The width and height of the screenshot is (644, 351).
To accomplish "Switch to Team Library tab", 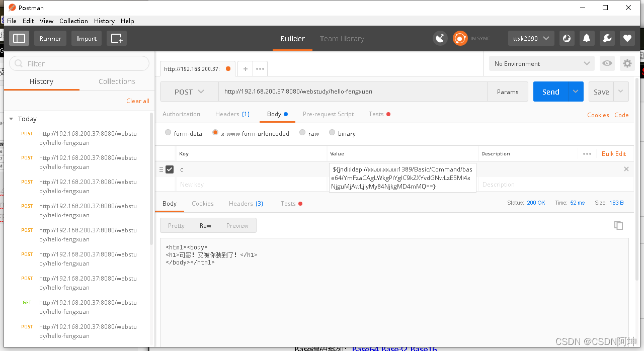I will 342,39.
